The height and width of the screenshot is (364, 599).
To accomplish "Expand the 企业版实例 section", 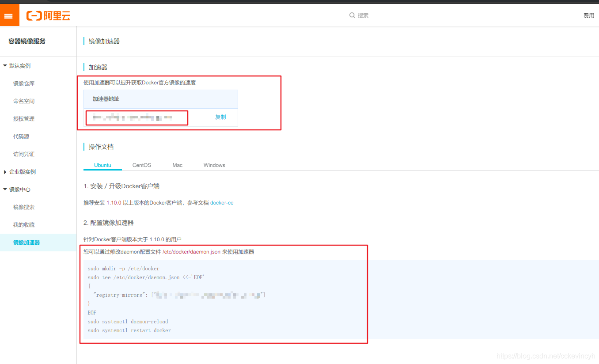I will [x=19, y=172].
